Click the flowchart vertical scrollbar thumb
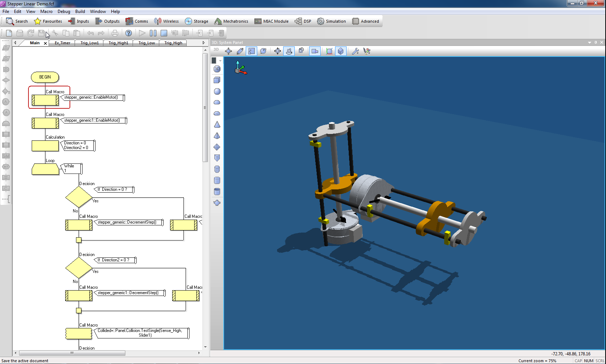606x364 pixels. (205, 108)
